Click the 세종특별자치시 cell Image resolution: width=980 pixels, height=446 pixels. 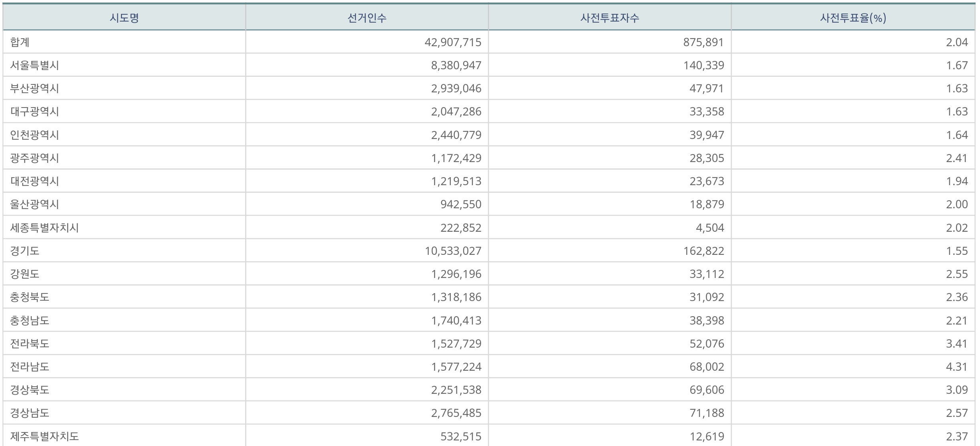(44, 227)
